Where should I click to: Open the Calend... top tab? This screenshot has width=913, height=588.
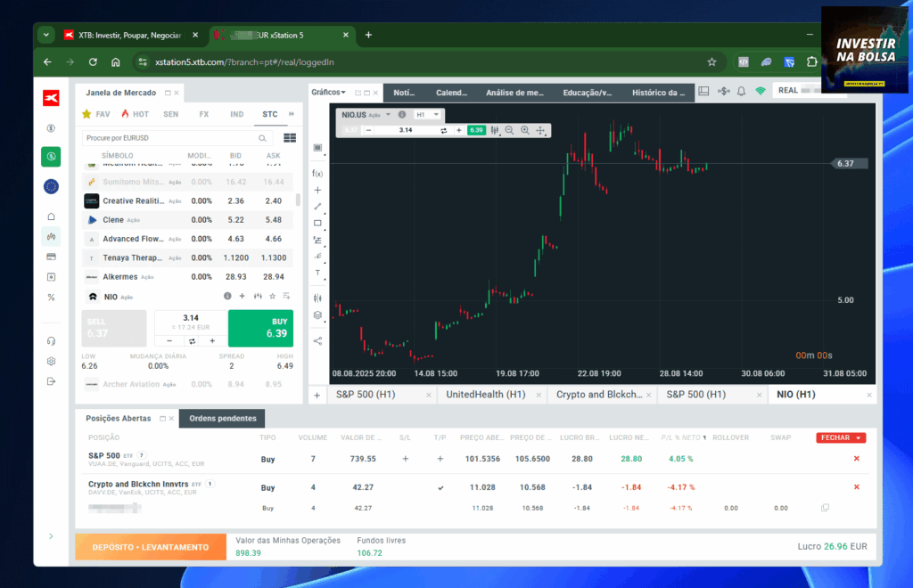(x=451, y=93)
